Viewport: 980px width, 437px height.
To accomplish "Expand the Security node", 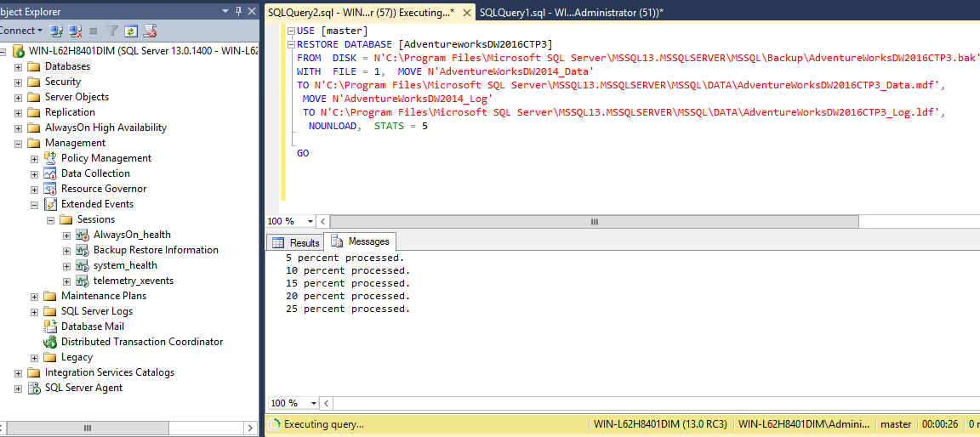I will [19, 82].
